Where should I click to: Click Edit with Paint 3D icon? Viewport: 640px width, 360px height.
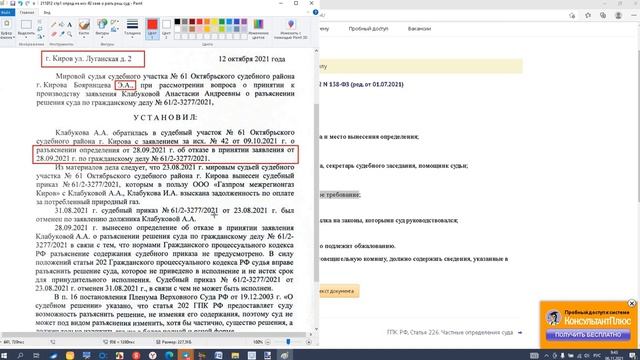point(291,24)
